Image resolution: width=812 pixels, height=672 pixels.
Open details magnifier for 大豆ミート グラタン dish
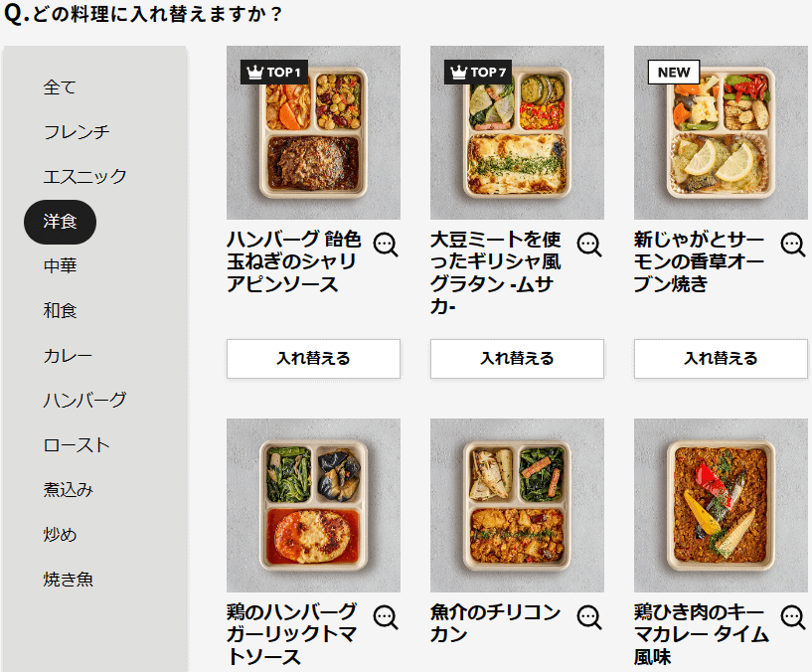pos(589,245)
